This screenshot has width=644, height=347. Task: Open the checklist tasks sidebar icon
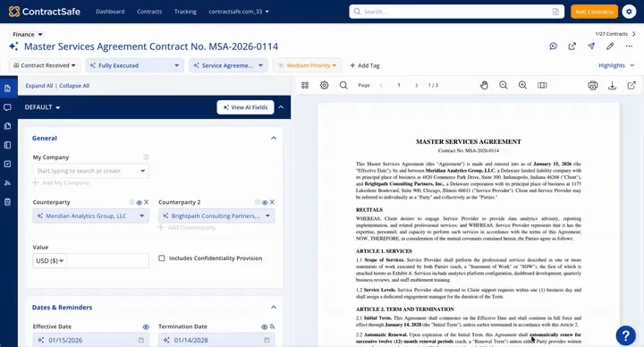7,164
